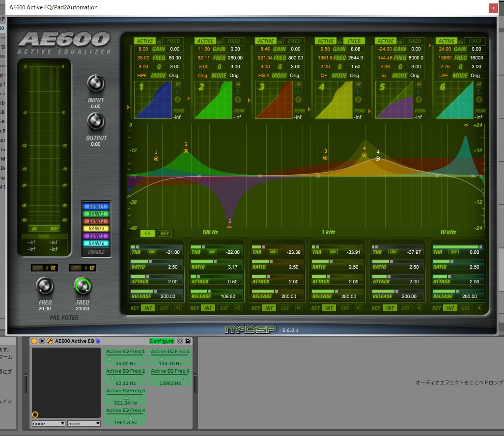Open Band 4 Q+ mode selector
This screenshot has width=504, height=436.
point(324,76)
